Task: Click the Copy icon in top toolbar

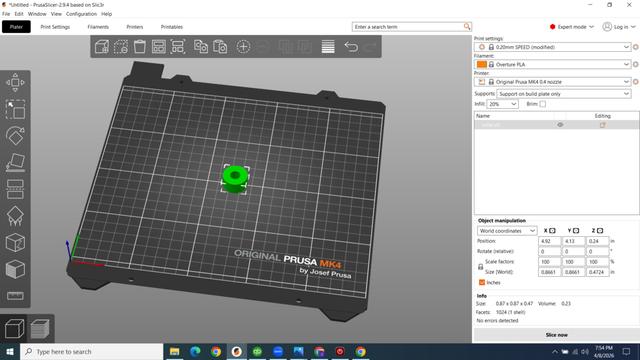Action: coord(201,47)
